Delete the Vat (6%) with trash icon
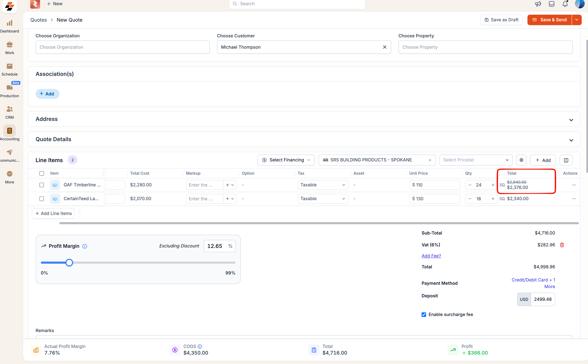 [562, 245]
